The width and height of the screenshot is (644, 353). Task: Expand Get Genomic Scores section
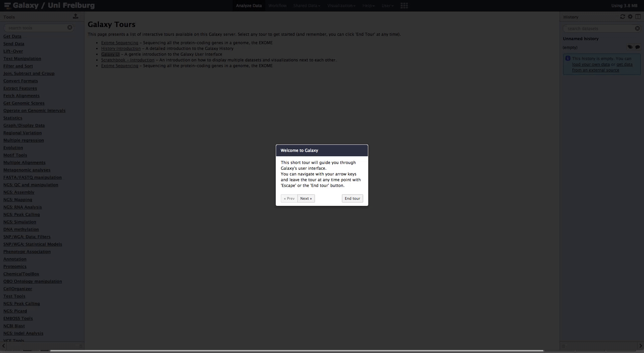(x=24, y=103)
